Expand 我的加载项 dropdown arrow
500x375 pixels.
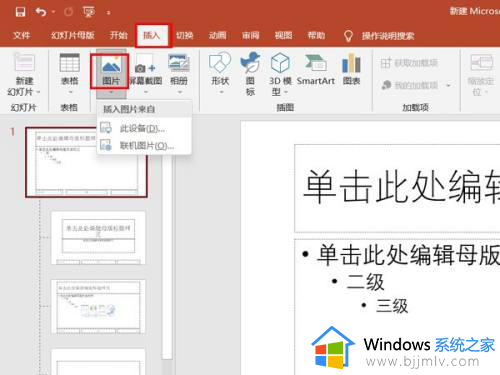pyautogui.click(x=448, y=86)
